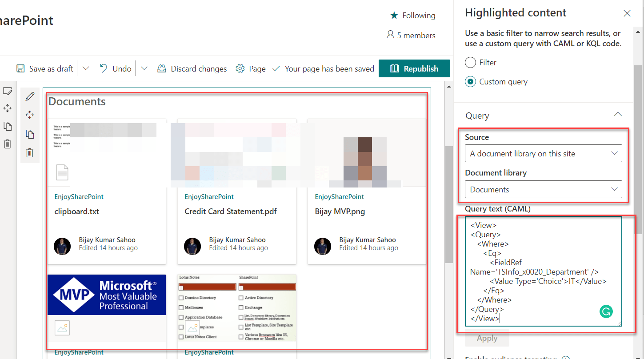Open the Source dropdown
Viewport: 644px width, 359px height.
(x=543, y=153)
